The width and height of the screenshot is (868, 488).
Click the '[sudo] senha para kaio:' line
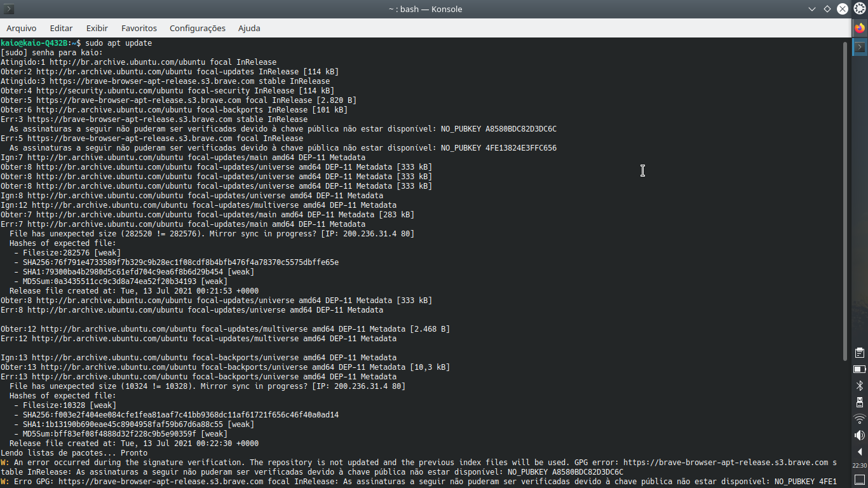51,53
